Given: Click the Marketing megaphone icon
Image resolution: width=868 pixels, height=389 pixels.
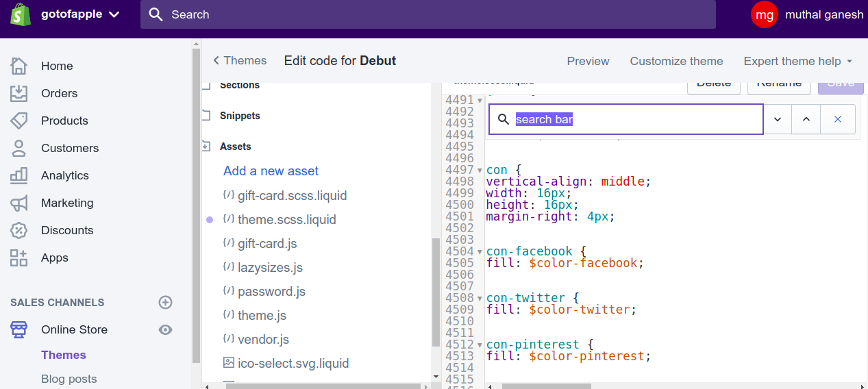Looking at the screenshot, I should [x=19, y=203].
